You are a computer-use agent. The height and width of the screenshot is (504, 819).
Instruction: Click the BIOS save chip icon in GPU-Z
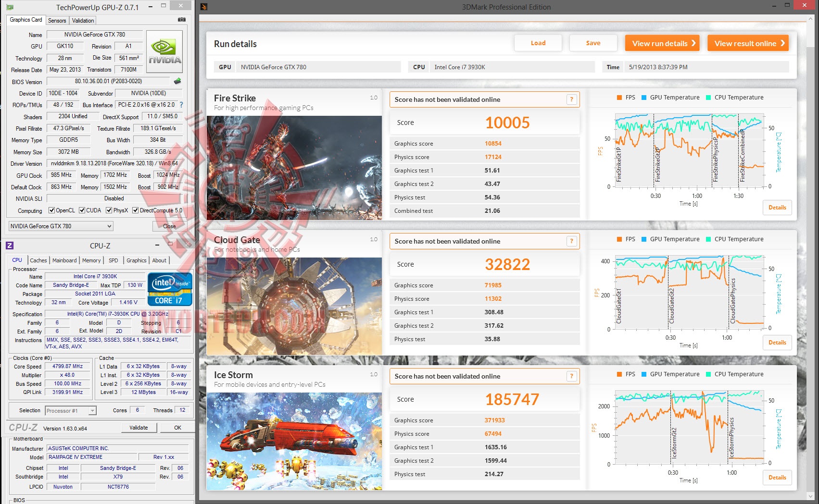[177, 81]
